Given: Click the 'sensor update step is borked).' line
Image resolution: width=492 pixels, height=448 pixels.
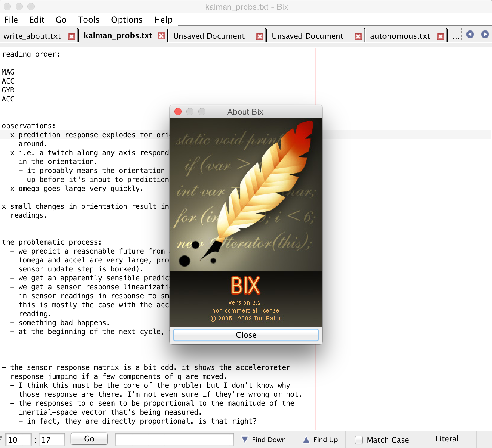Looking at the screenshot, I should [81, 269].
